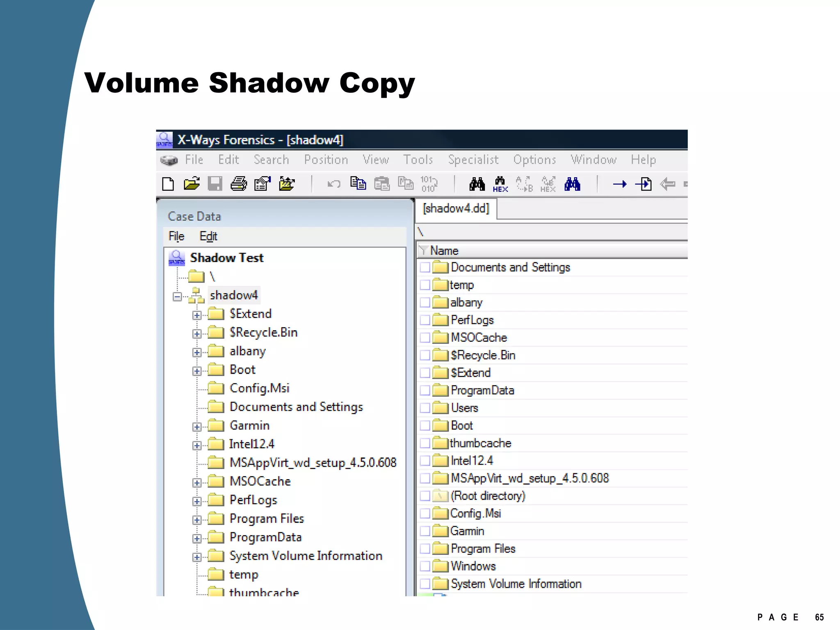Click the Open folder toolbar icon
This screenshot has height=630, width=840.
(192, 184)
